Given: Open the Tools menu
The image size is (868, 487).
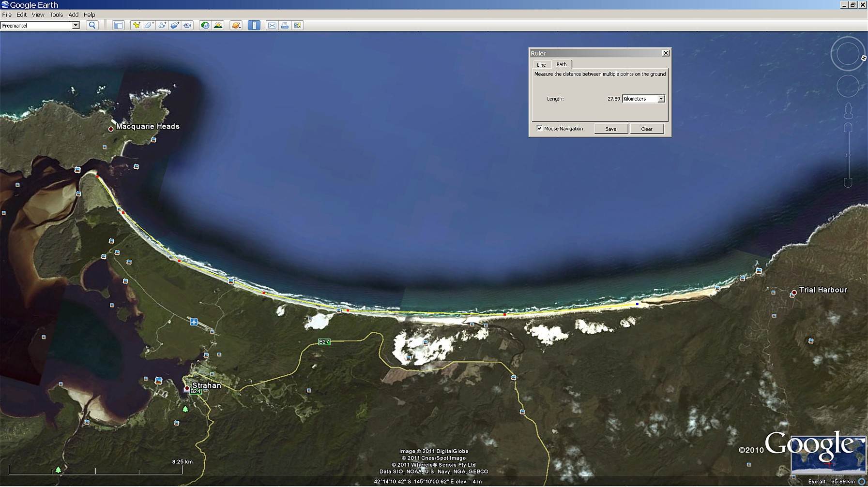Looking at the screenshot, I should pyautogui.click(x=56, y=15).
